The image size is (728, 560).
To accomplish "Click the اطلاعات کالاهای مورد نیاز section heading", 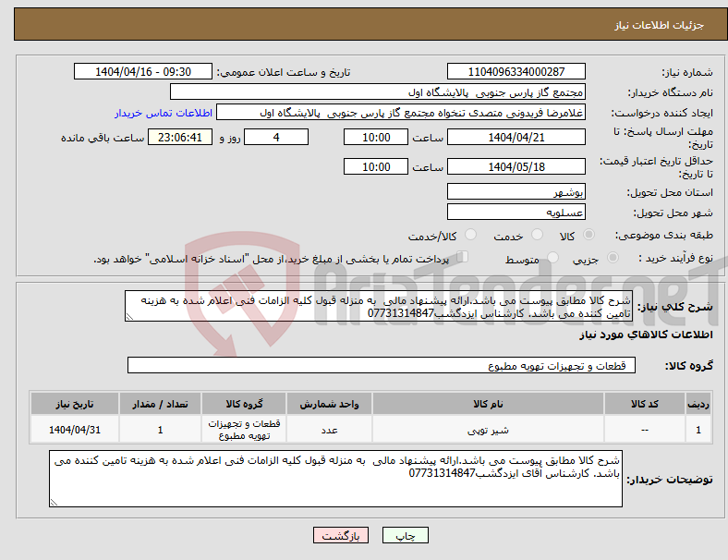I will tap(647, 335).
